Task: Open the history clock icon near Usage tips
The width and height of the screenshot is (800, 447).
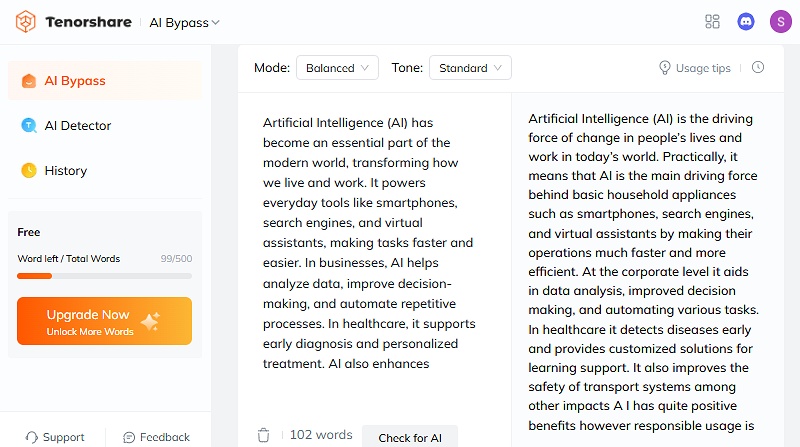Action: click(758, 68)
